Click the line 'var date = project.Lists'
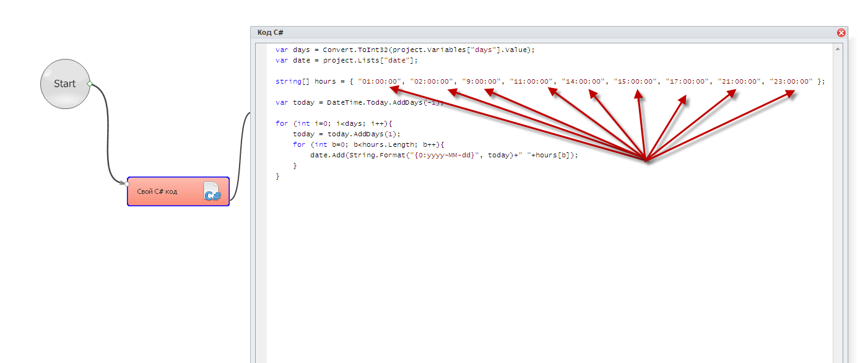The height and width of the screenshot is (363, 868). 347,60
